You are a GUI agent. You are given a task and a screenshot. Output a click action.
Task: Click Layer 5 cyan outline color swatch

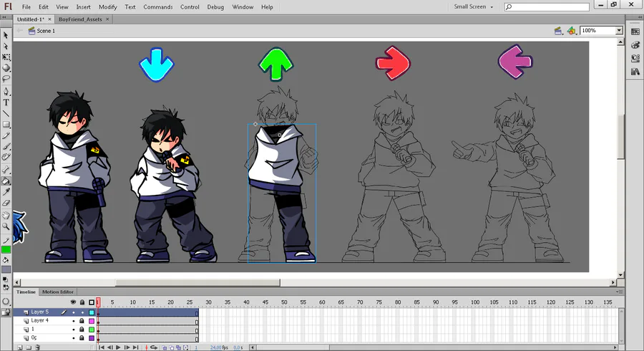(x=92, y=312)
